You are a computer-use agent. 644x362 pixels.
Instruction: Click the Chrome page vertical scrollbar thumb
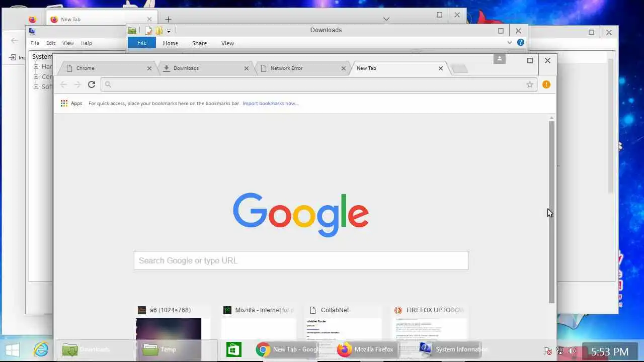pyautogui.click(x=551, y=211)
